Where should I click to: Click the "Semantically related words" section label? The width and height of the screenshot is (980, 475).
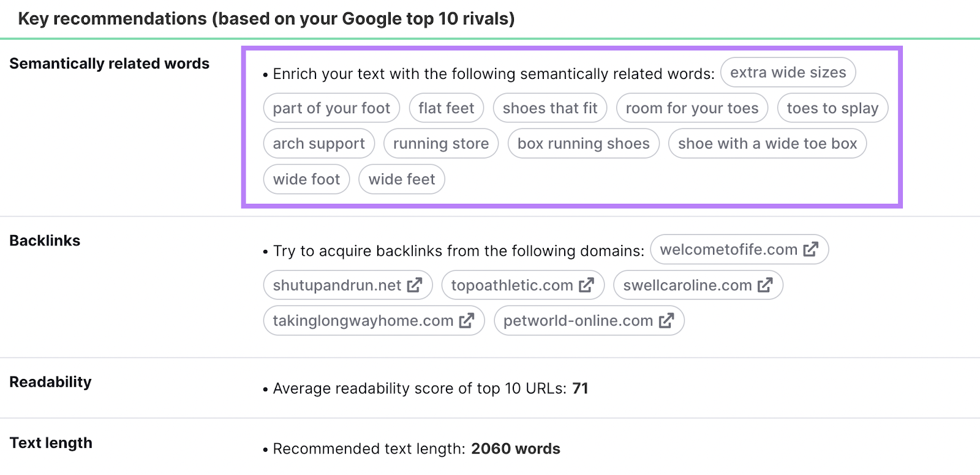(110, 63)
